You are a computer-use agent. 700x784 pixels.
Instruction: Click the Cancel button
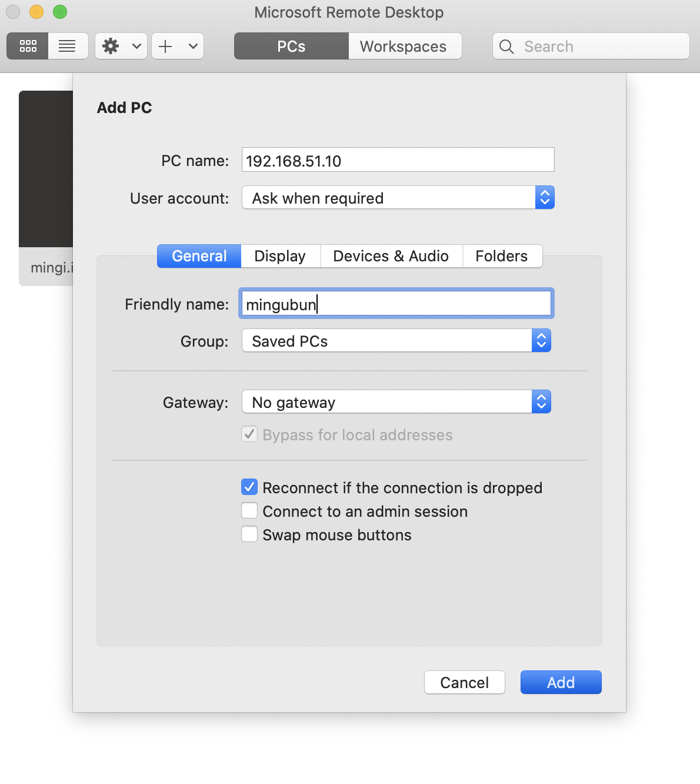[465, 682]
